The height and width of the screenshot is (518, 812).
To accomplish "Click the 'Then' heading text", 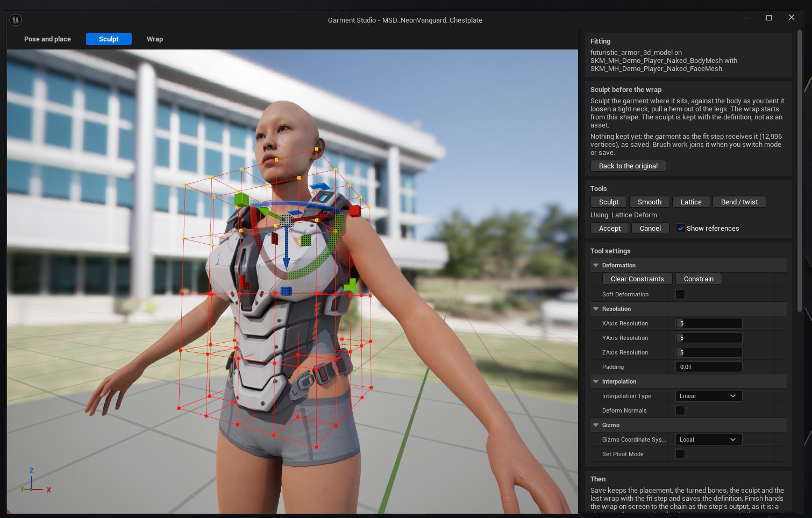I will pyautogui.click(x=598, y=479).
